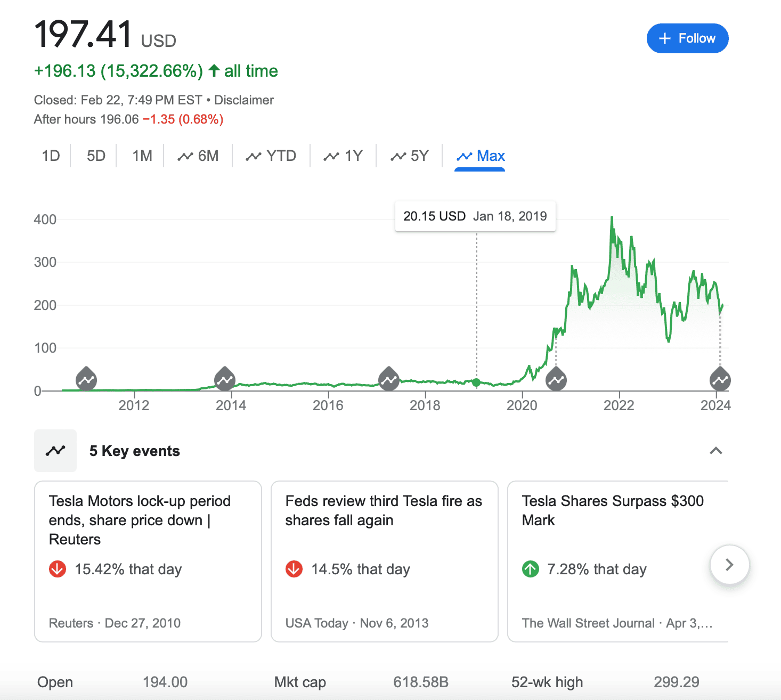Click the 52-wk high 299.29 value

677,682
